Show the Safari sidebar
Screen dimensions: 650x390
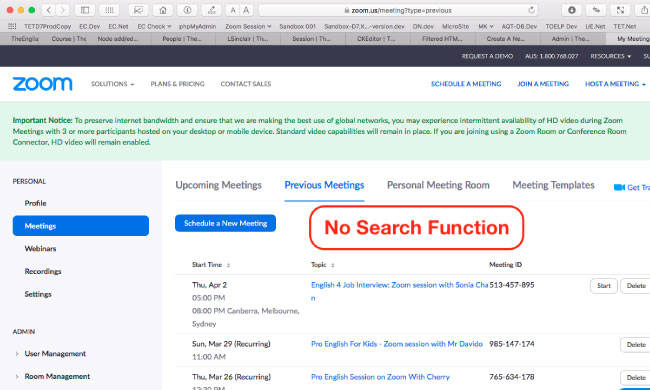(85, 10)
